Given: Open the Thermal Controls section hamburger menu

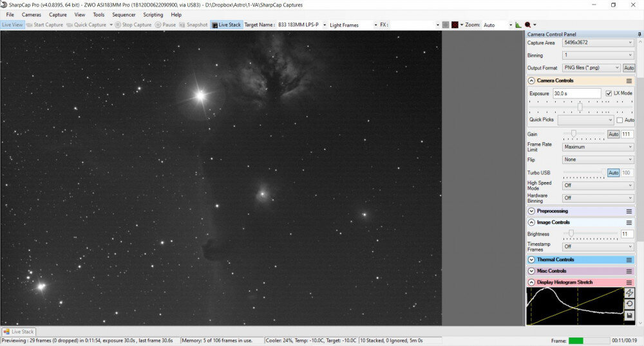Looking at the screenshot, I should 629,260.
